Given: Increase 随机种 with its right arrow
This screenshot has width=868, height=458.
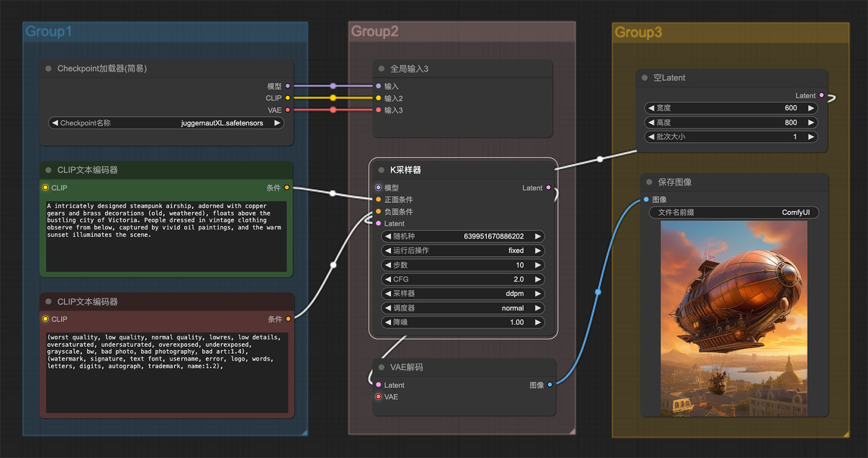Looking at the screenshot, I should point(538,236).
